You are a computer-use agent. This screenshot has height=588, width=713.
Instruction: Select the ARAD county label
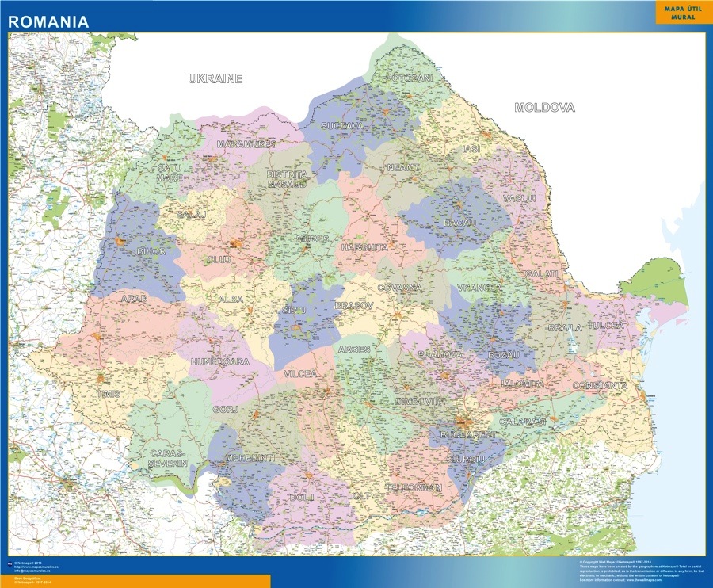pyautogui.click(x=134, y=299)
